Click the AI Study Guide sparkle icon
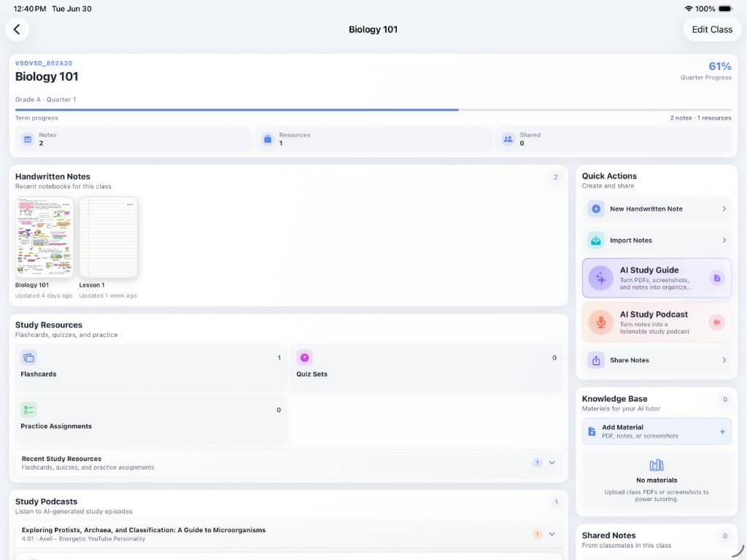The width and height of the screenshot is (747, 560). click(x=601, y=278)
